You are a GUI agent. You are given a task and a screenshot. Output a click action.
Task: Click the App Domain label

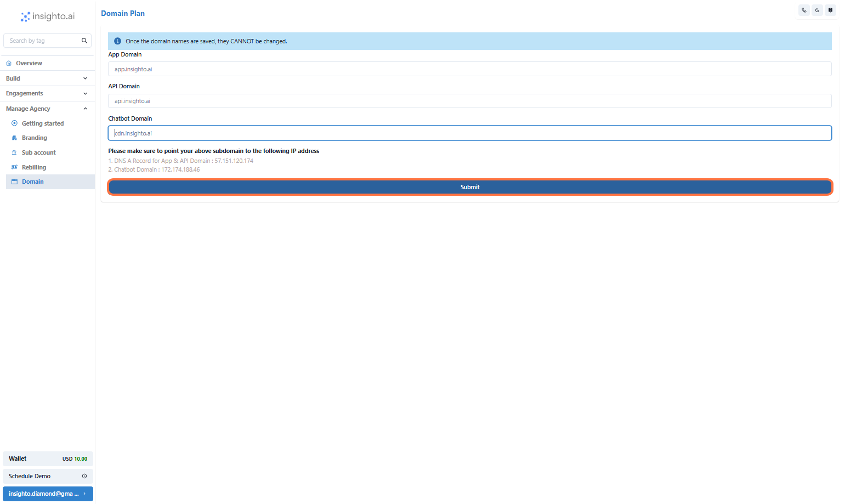click(x=125, y=54)
